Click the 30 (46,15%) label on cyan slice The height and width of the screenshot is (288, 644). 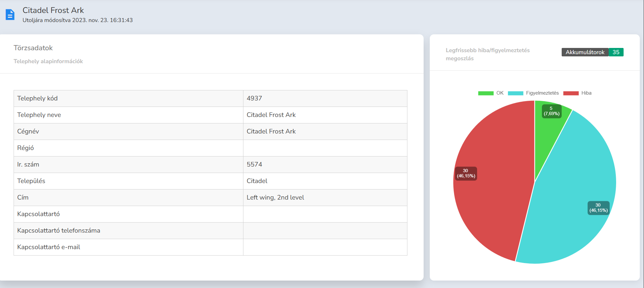(x=598, y=208)
